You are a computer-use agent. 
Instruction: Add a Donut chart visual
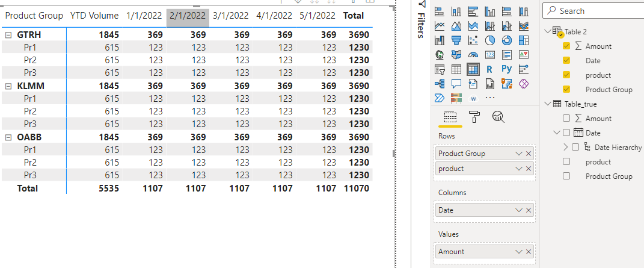coord(507,40)
